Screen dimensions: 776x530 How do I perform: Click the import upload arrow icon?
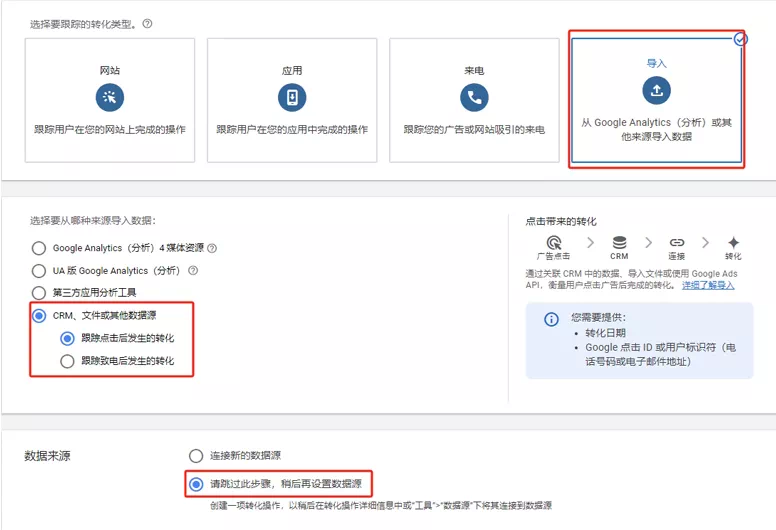pos(656,91)
